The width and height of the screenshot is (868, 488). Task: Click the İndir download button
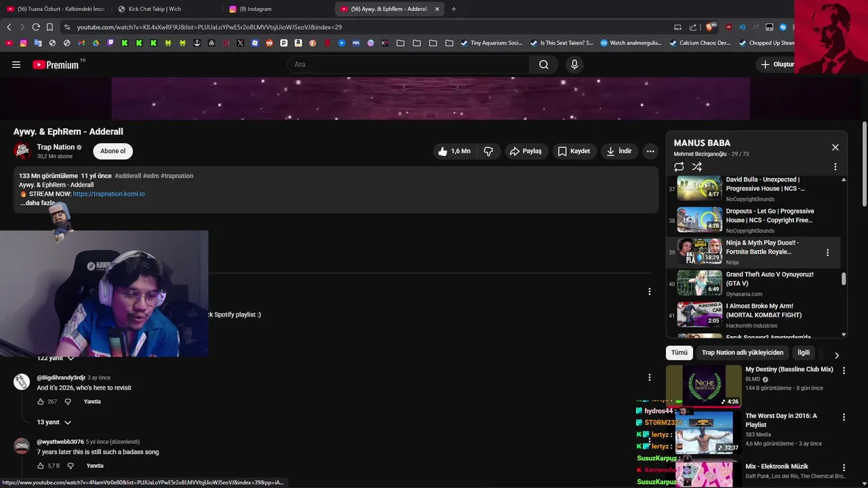coord(619,151)
